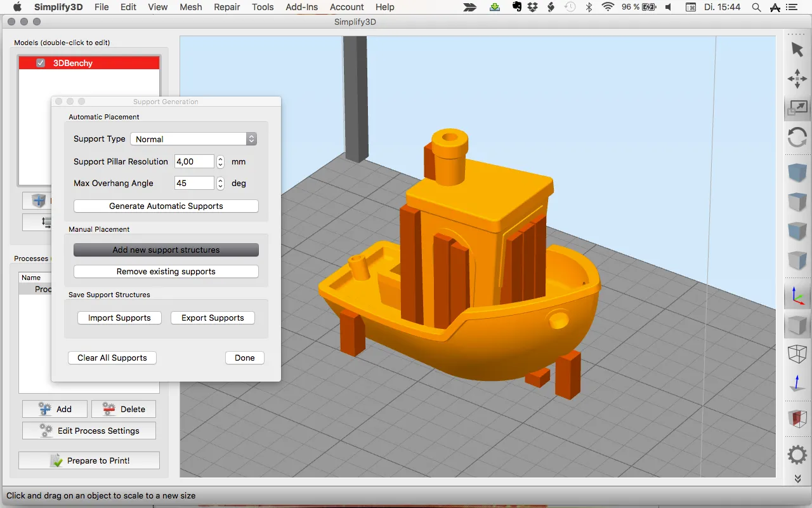Choose the scale model tool
Viewport: 812px width, 508px height.
(797, 108)
